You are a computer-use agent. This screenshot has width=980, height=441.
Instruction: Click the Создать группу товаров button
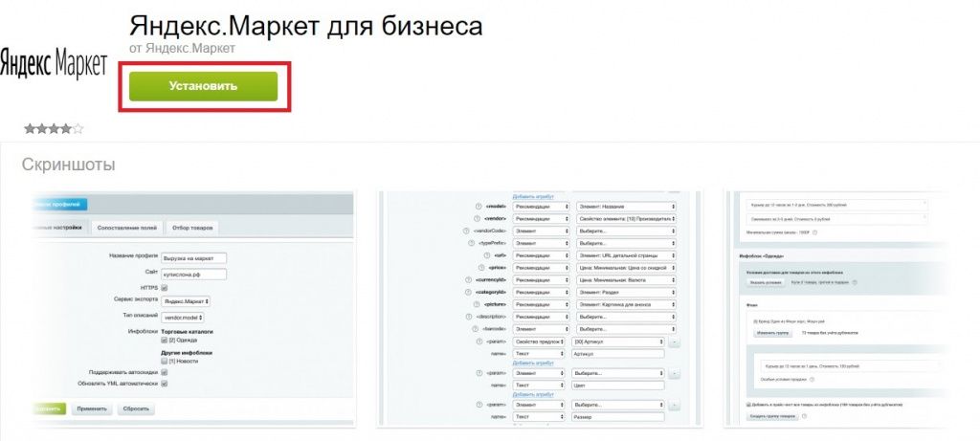click(x=772, y=417)
